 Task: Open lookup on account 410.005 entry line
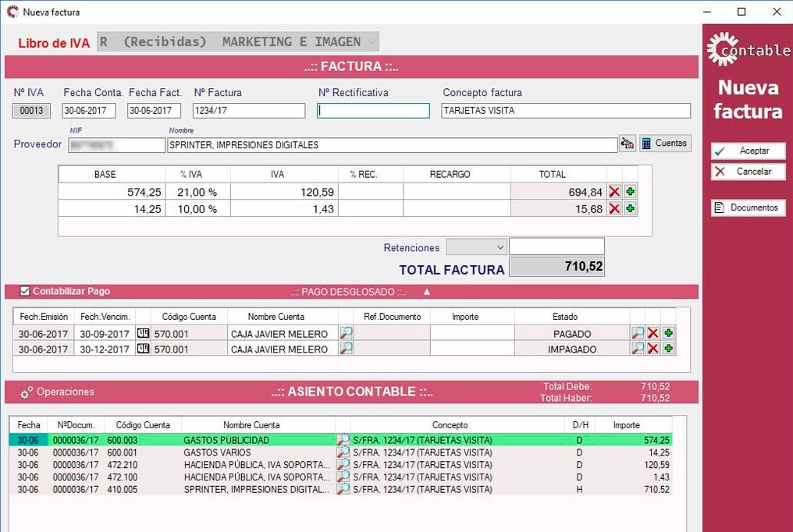coord(343,489)
